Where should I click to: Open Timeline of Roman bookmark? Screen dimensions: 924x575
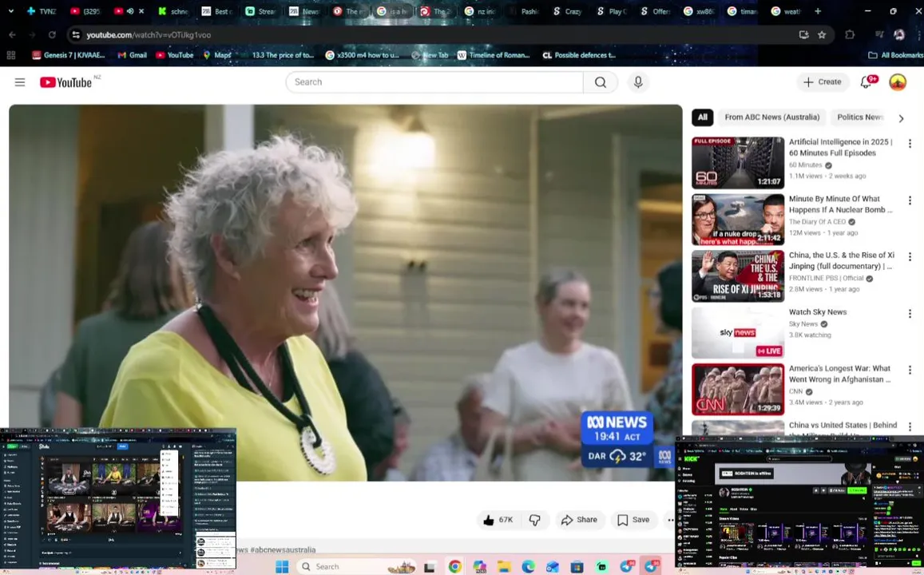(494, 55)
